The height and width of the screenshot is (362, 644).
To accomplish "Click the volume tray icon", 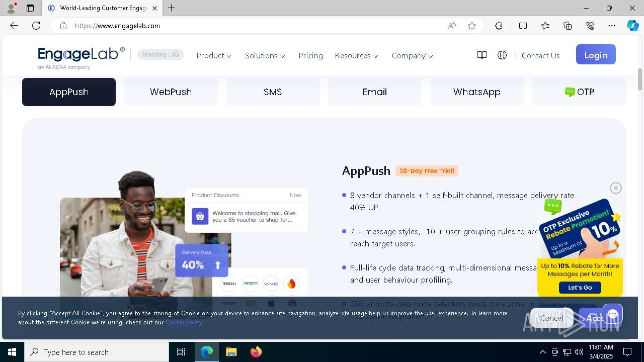I will tap(579, 352).
